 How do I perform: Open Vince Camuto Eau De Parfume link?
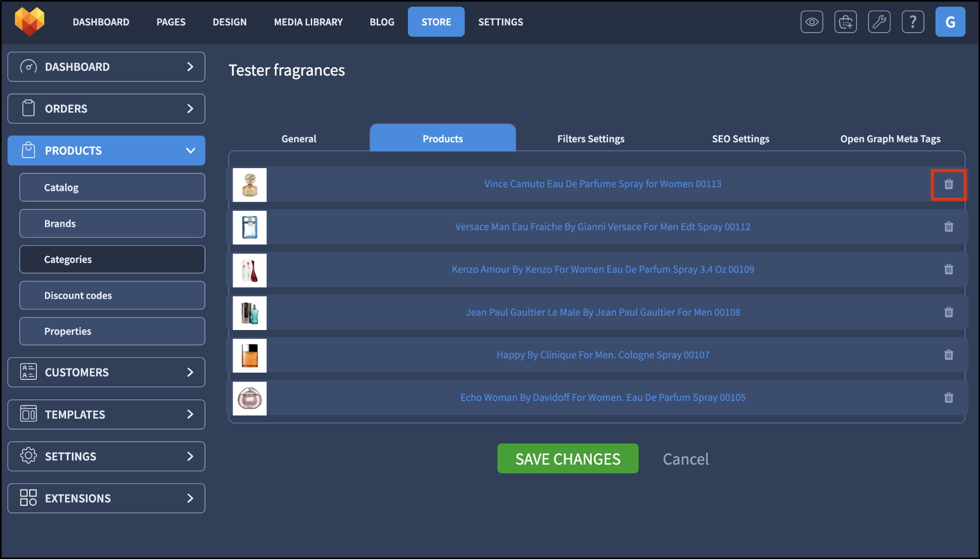point(603,184)
